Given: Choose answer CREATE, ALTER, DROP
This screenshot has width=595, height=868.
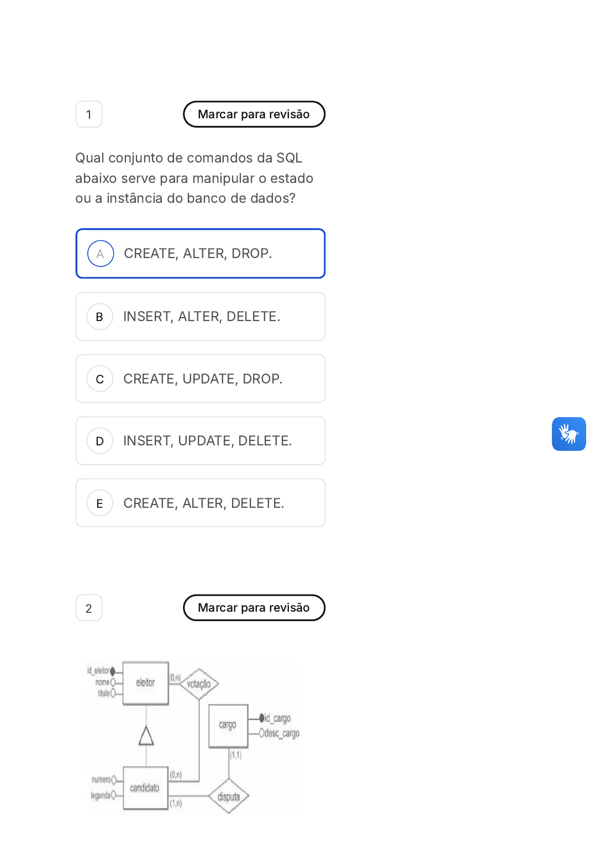Looking at the screenshot, I should (198, 254).
